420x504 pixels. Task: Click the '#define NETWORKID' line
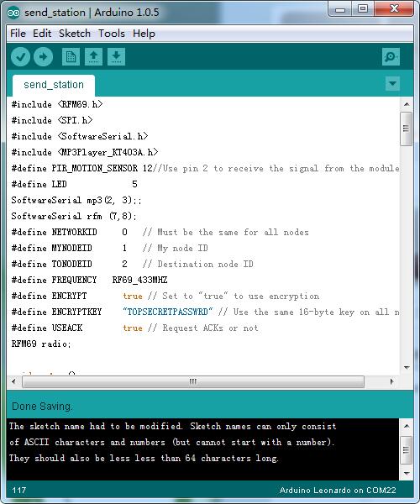click(160, 232)
